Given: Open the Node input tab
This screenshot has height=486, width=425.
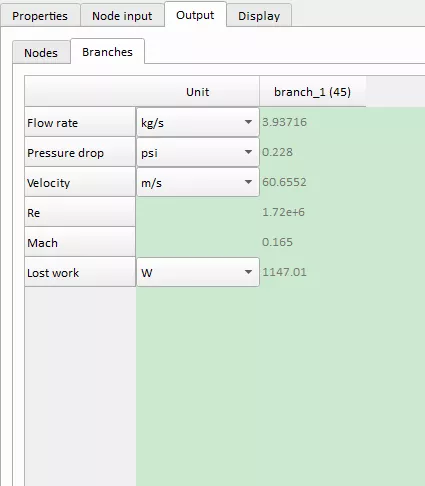Looking at the screenshot, I should [x=122, y=16].
